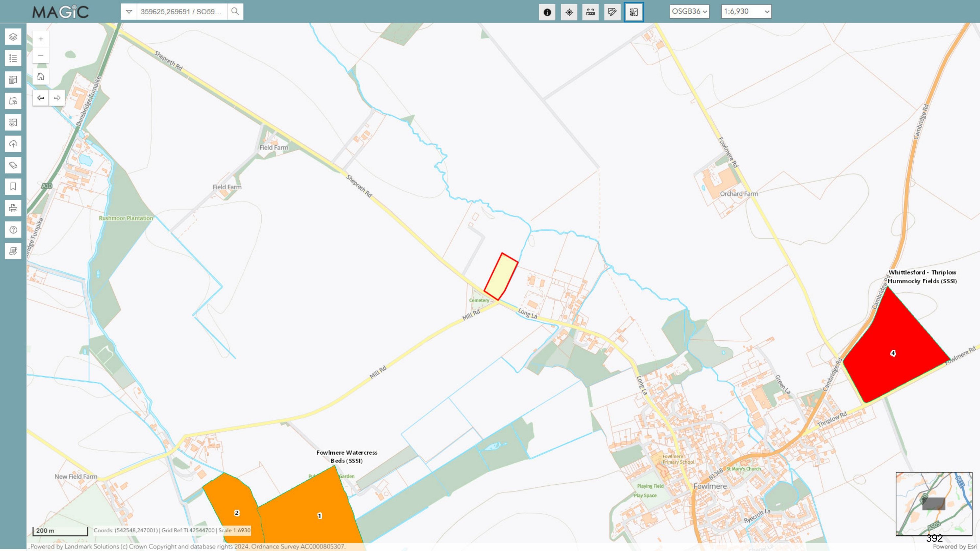
Task: Click the print map icon
Action: click(x=13, y=208)
